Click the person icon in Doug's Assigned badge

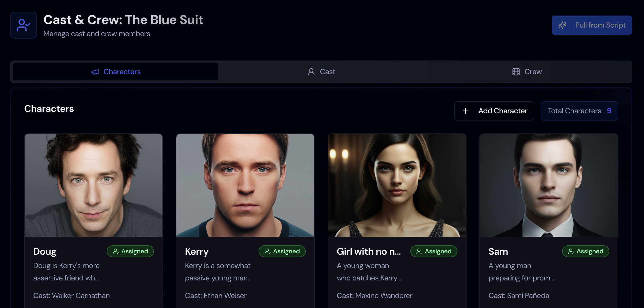coord(116,251)
